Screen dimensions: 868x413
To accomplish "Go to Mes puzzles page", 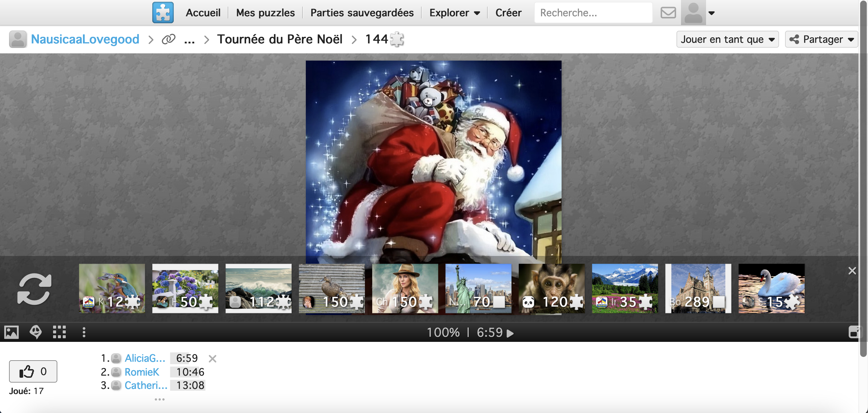I will [265, 13].
